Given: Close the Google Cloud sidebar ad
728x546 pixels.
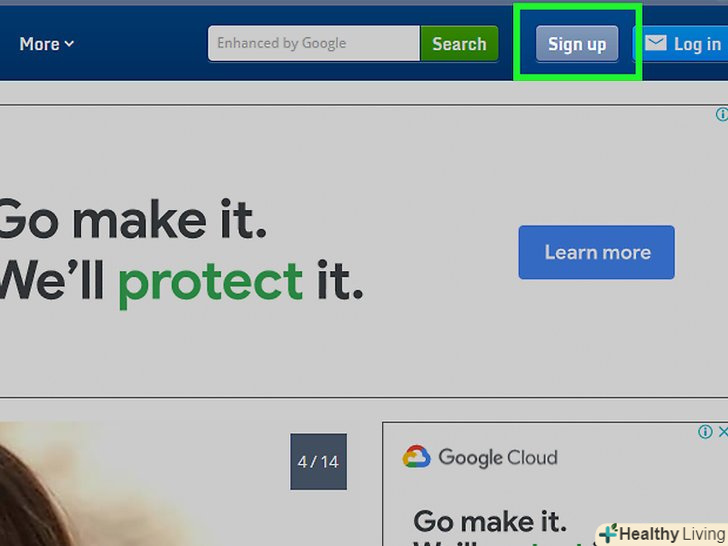Looking at the screenshot, I should pos(723,432).
